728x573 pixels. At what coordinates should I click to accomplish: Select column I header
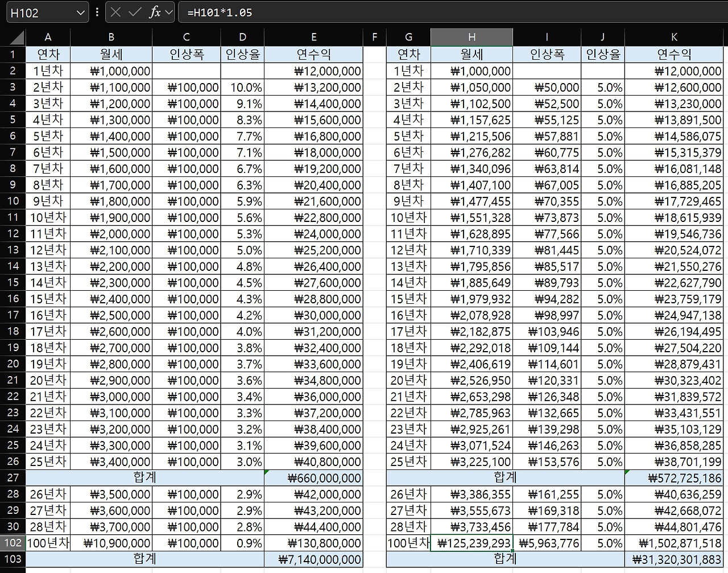tap(547, 38)
